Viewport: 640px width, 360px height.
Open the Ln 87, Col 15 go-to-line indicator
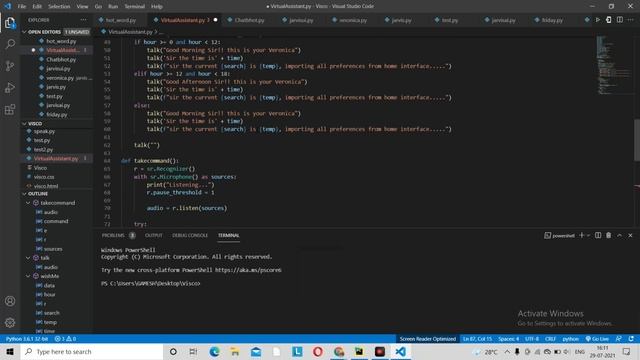tap(477, 339)
